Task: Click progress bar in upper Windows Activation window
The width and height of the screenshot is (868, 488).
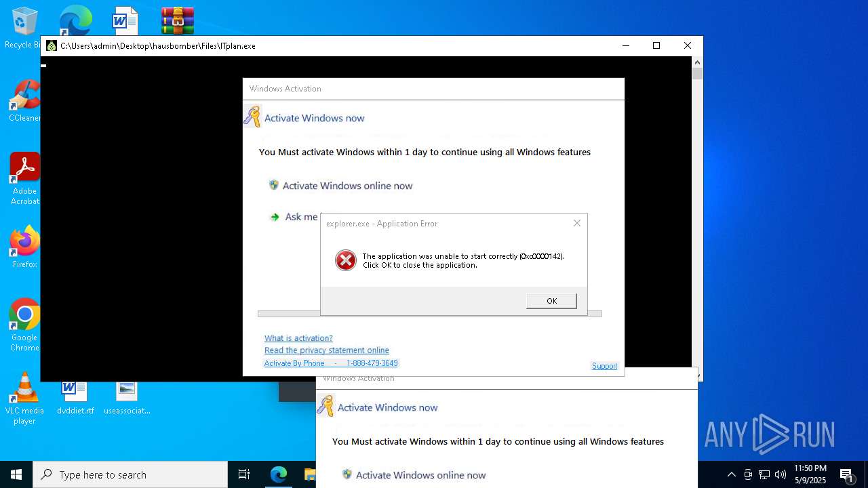Action: pos(429,314)
